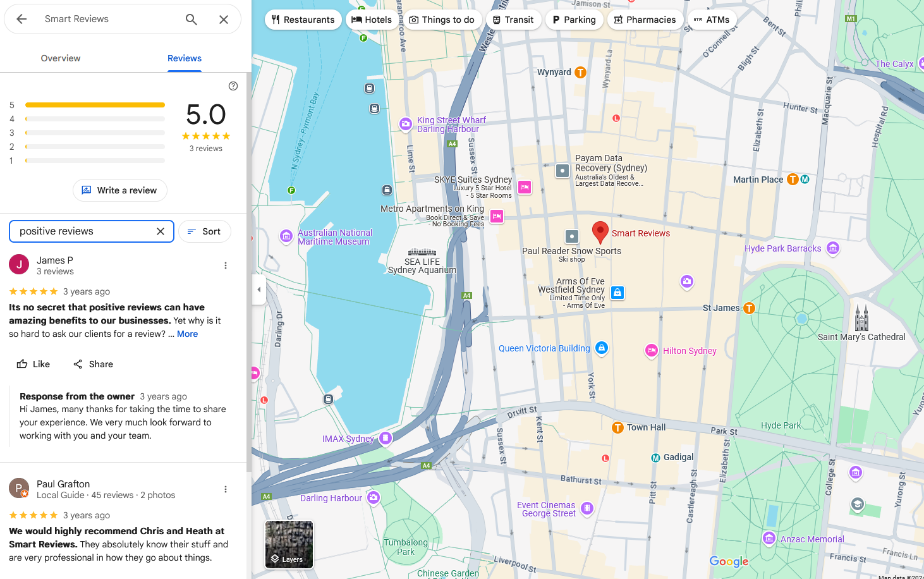Click the 5-star rating bar
Screen dimensions: 924x579
point(95,105)
